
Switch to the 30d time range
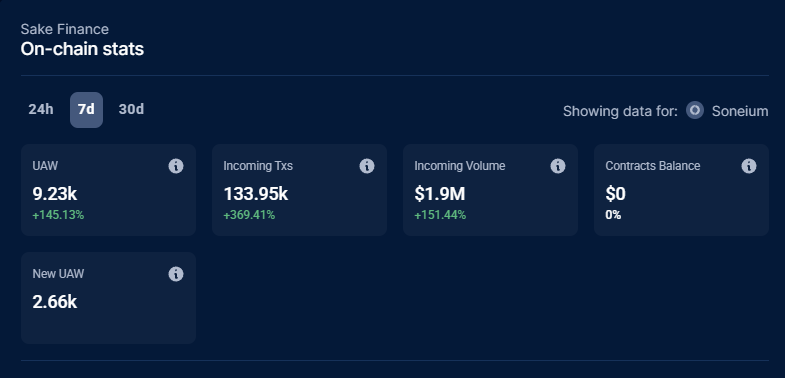pos(131,110)
